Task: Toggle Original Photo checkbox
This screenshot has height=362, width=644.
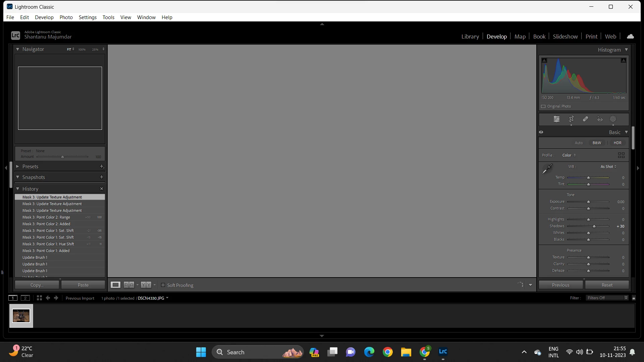Action: coord(543,106)
